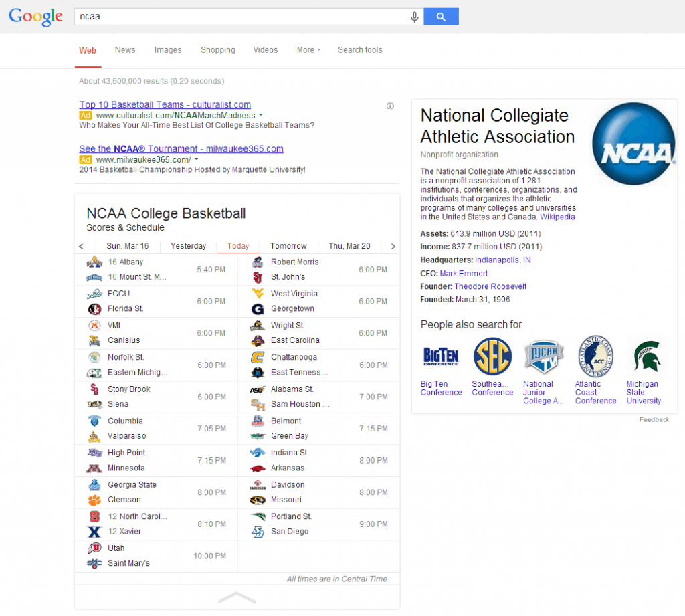This screenshot has width=685, height=616.
Task: Switch to the News tab
Action: [x=125, y=49]
